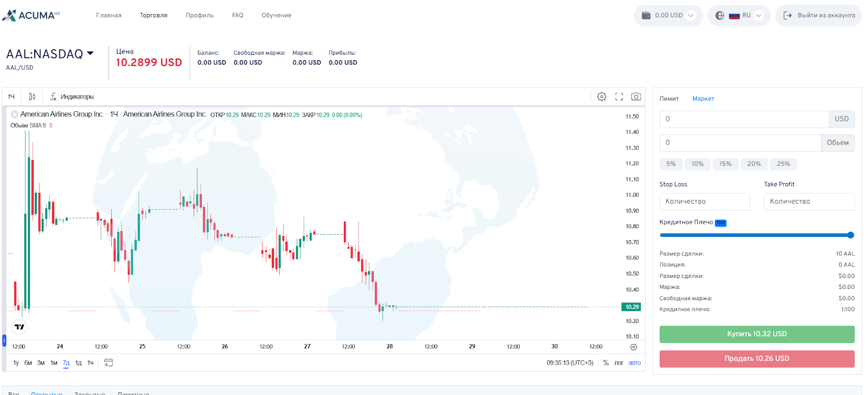Toggle auto scale (авто)
The image size is (868, 395).
pos(635,363)
